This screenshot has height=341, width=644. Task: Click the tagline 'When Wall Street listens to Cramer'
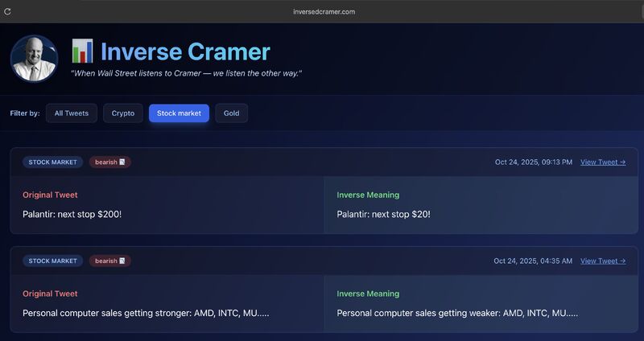click(x=187, y=73)
